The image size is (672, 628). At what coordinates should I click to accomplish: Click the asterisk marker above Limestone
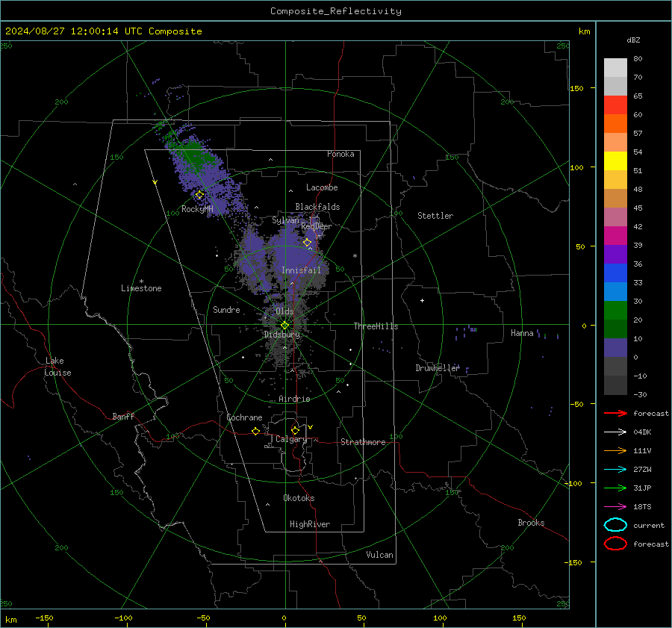coord(141,282)
